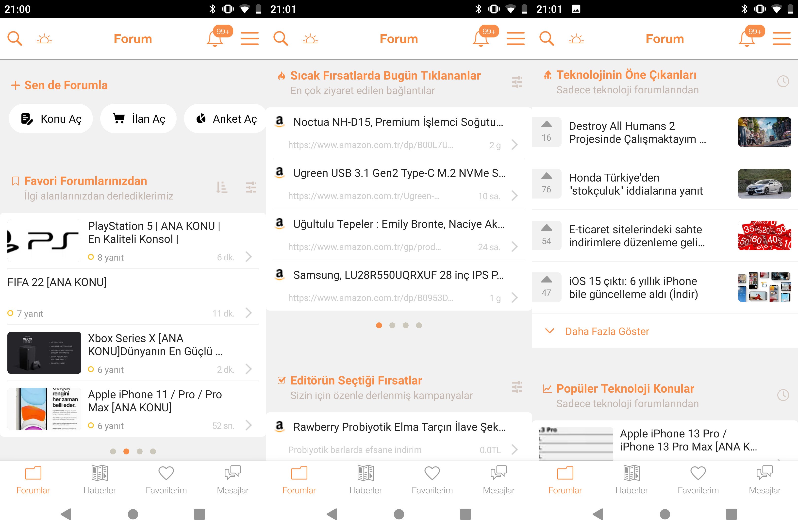Image resolution: width=798 pixels, height=532 pixels.
Task: Tap Android home button in second screen
Action: (399, 514)
